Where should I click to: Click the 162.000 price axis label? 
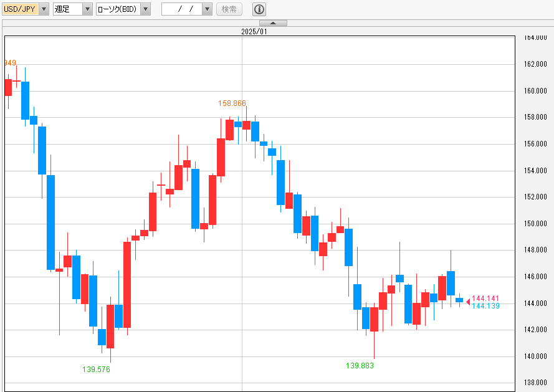[x=535, y=64]
